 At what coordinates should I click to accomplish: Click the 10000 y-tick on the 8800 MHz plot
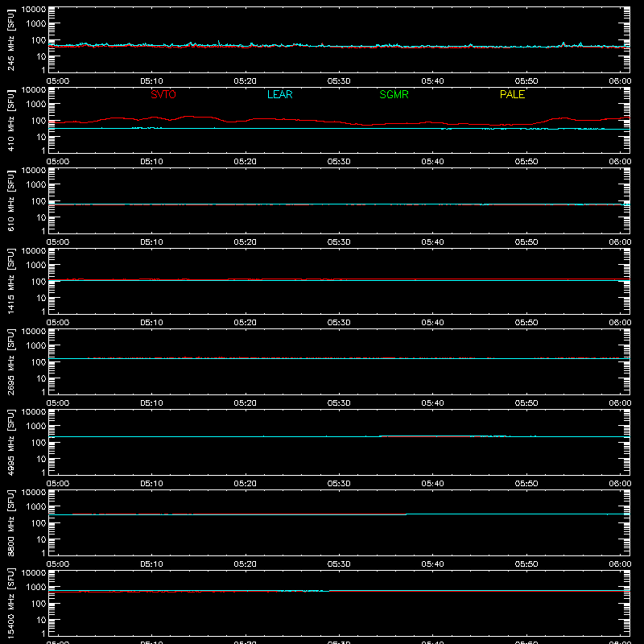click(x=34, y=493)
